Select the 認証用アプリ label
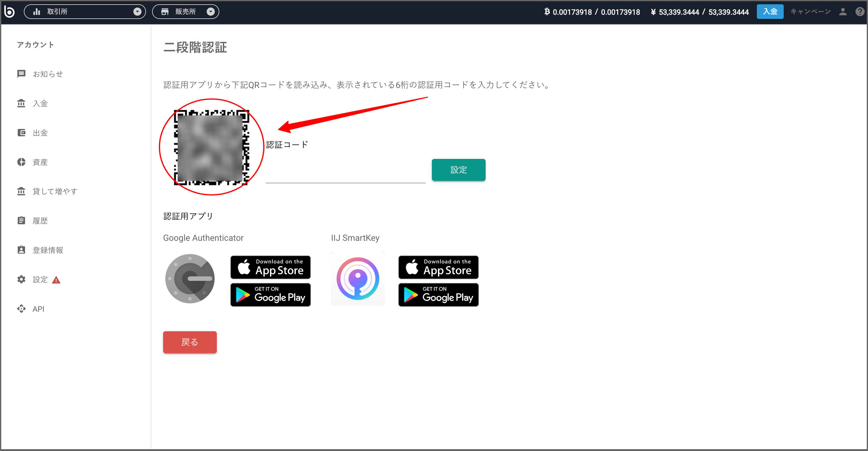Viewport: 868px width, 451px height. pyautogui.click(x=188, y=216)
